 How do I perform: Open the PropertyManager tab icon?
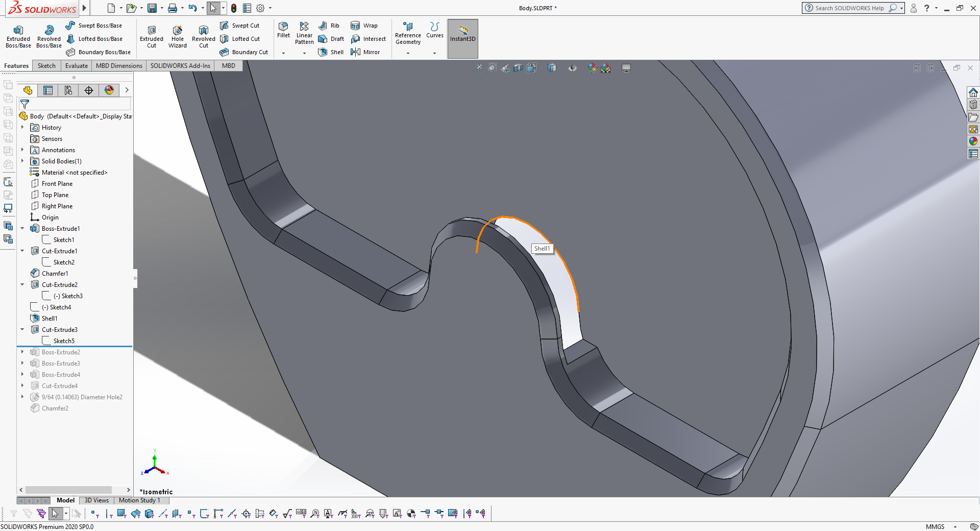(x=48, y=90)
